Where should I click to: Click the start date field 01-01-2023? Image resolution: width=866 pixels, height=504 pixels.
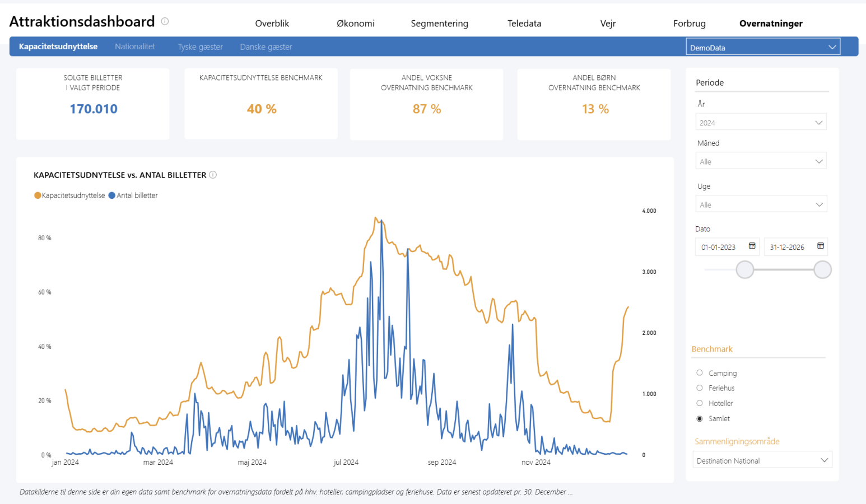[719, 247]
